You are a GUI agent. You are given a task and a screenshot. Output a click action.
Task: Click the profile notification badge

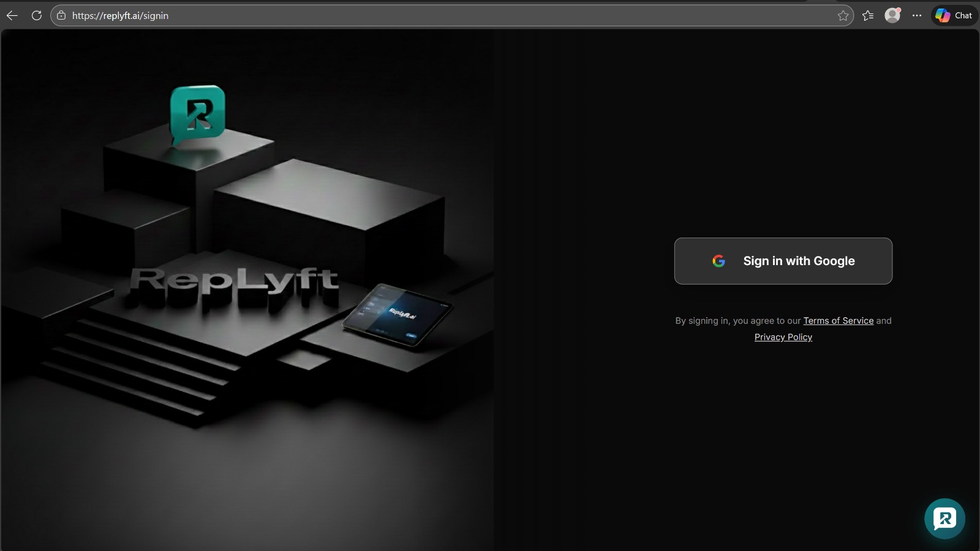pos(897,10)
